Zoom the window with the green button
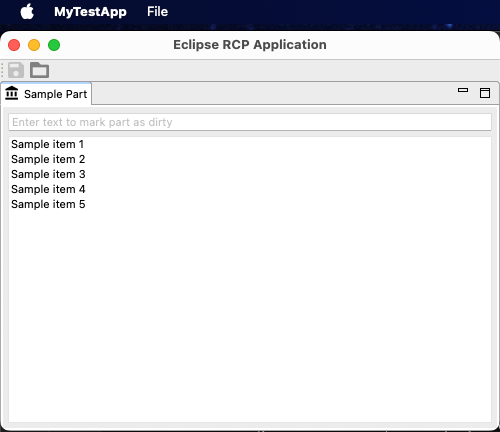 click(x=54, y=45)
